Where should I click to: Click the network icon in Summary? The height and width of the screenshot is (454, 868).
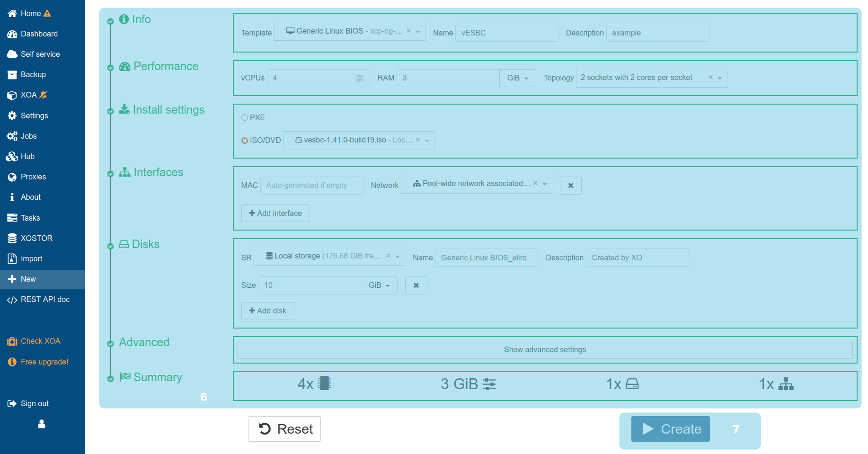(786, 384)
